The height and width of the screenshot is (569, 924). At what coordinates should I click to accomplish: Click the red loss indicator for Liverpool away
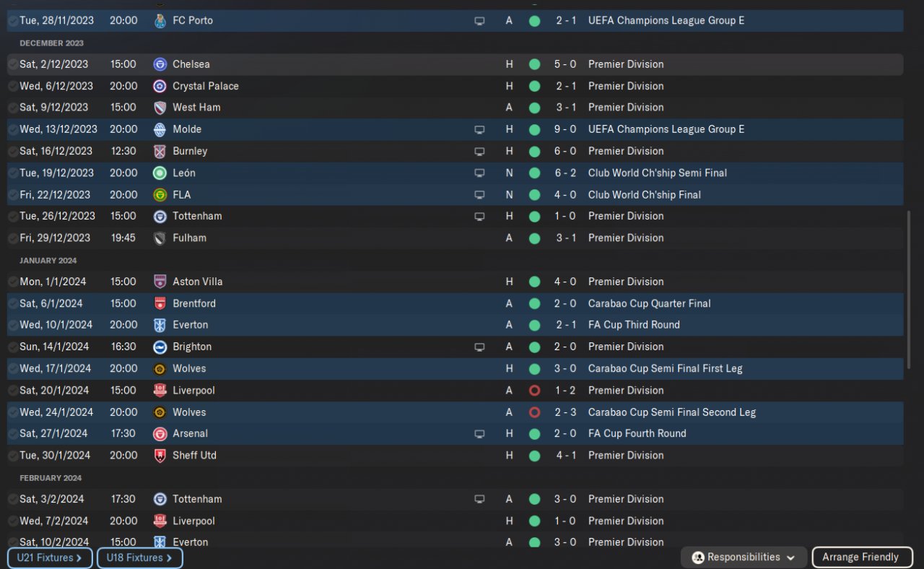534,390
